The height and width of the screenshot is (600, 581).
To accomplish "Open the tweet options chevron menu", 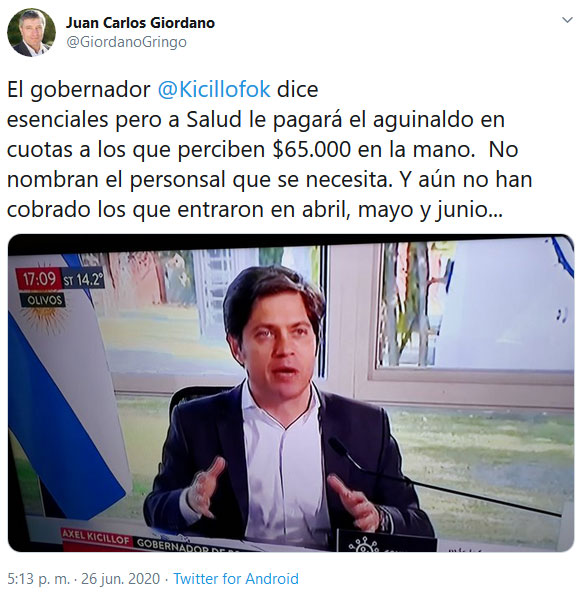I will [x=567, y=20].
